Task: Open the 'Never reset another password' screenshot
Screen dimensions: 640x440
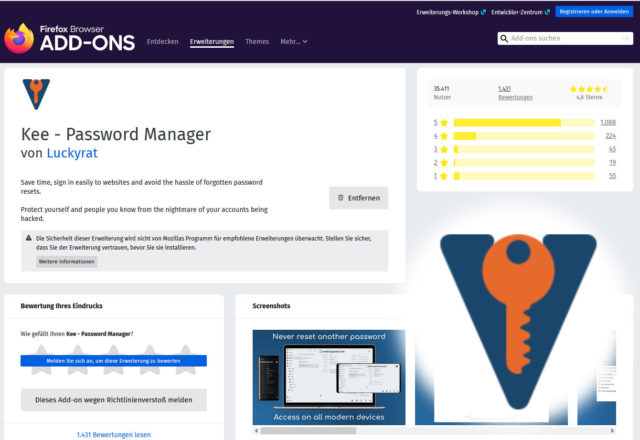Action: pos(329,377)
